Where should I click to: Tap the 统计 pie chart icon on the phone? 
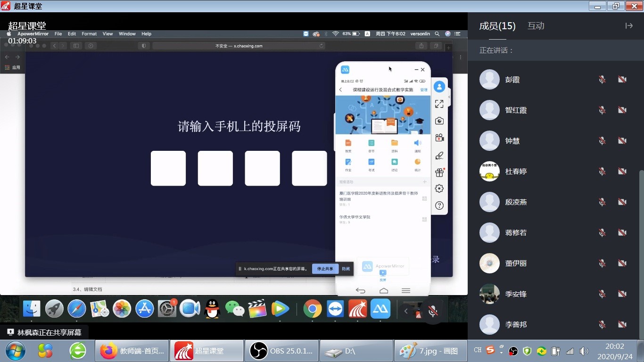[418, 162]
